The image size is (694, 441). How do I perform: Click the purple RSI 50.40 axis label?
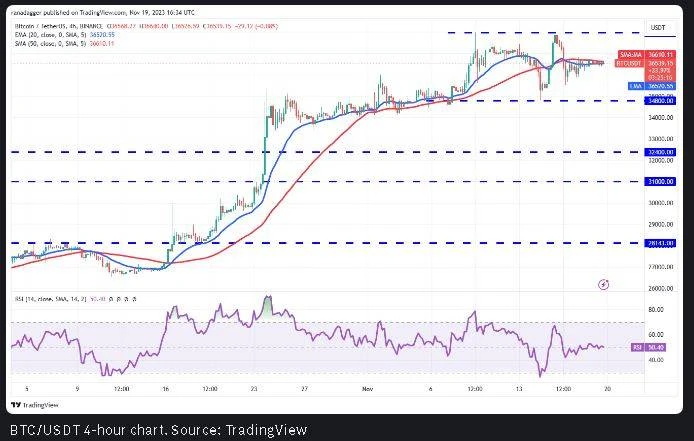[648, 348]
